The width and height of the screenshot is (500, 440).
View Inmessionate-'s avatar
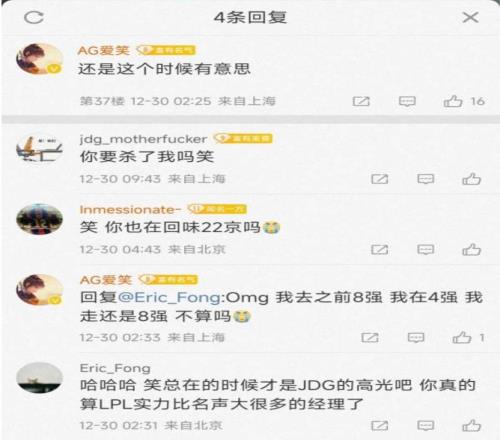point(40,219)
